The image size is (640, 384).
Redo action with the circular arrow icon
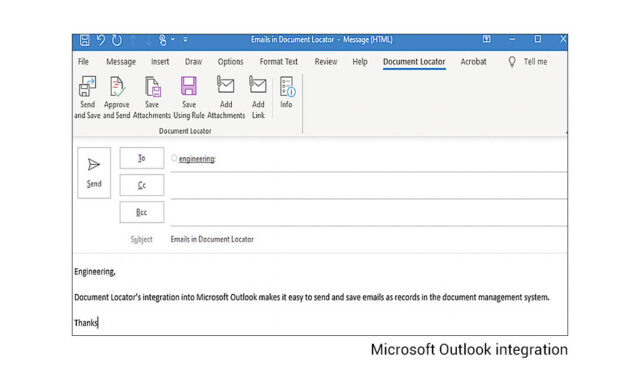(x=117, y=40)
